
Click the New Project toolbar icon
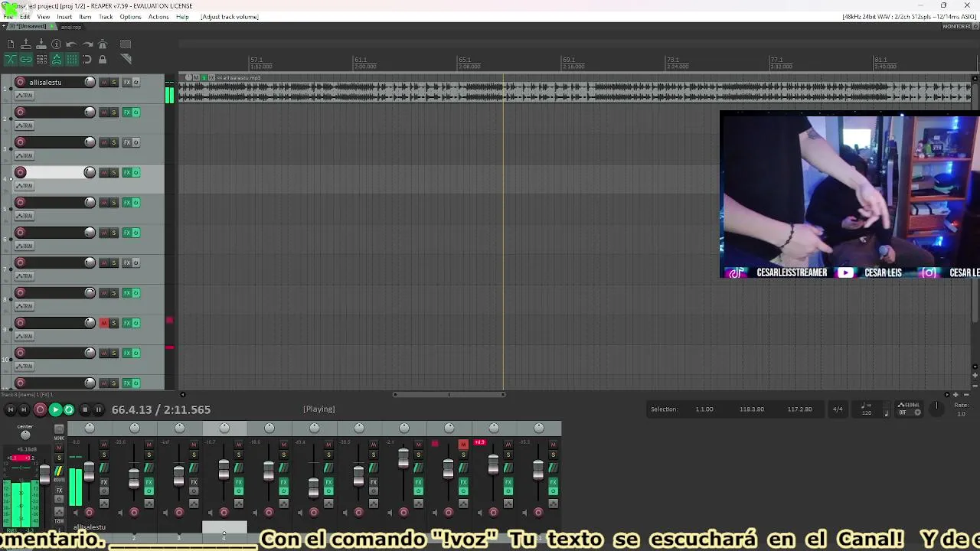coord(11,44)
